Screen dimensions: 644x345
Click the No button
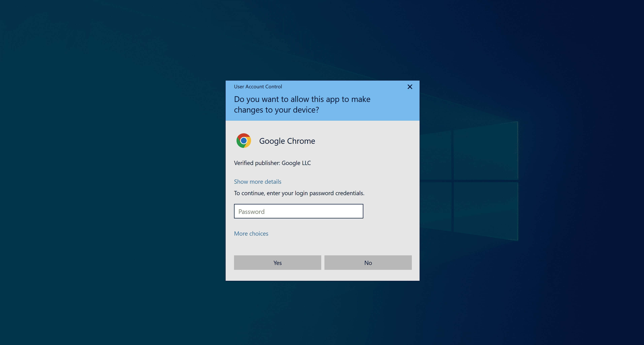tap(368, 263)
